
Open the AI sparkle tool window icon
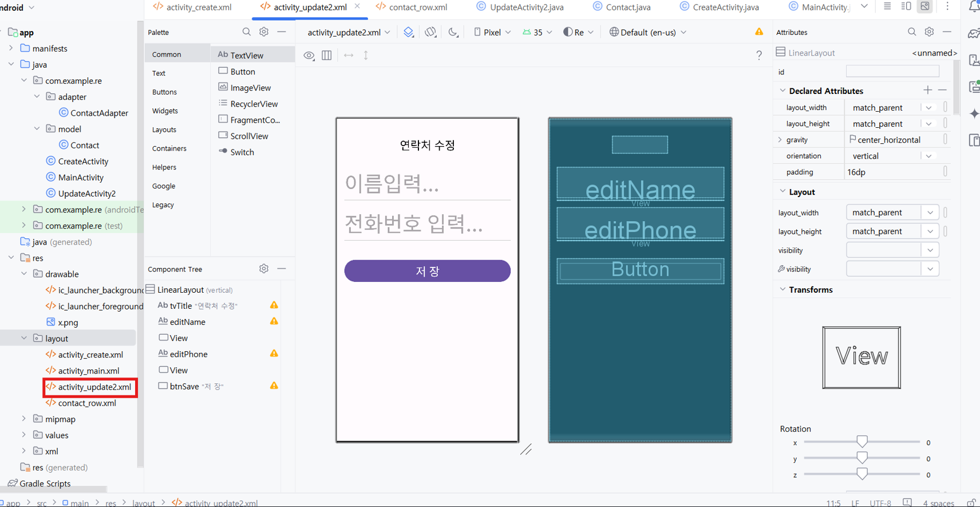tap(974, 114)
